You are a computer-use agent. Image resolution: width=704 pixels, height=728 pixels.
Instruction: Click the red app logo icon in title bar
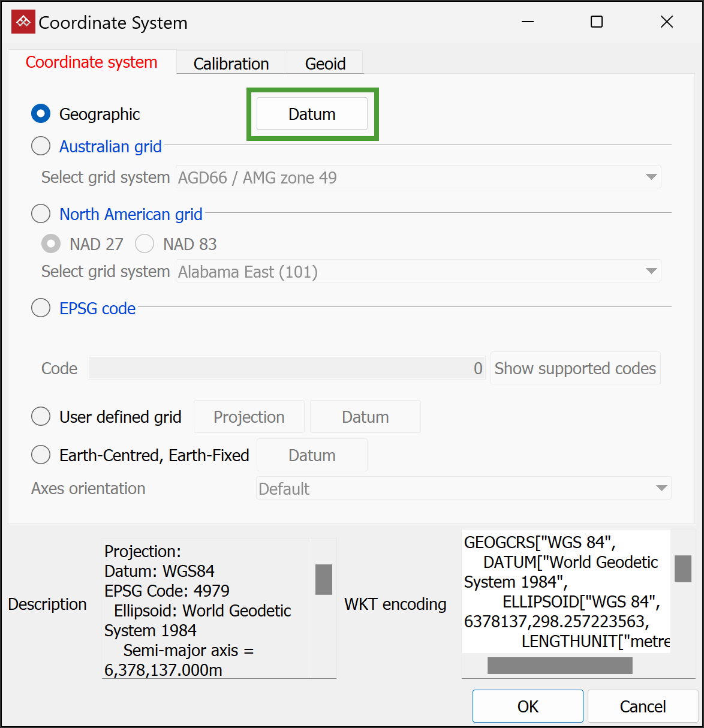23,22
